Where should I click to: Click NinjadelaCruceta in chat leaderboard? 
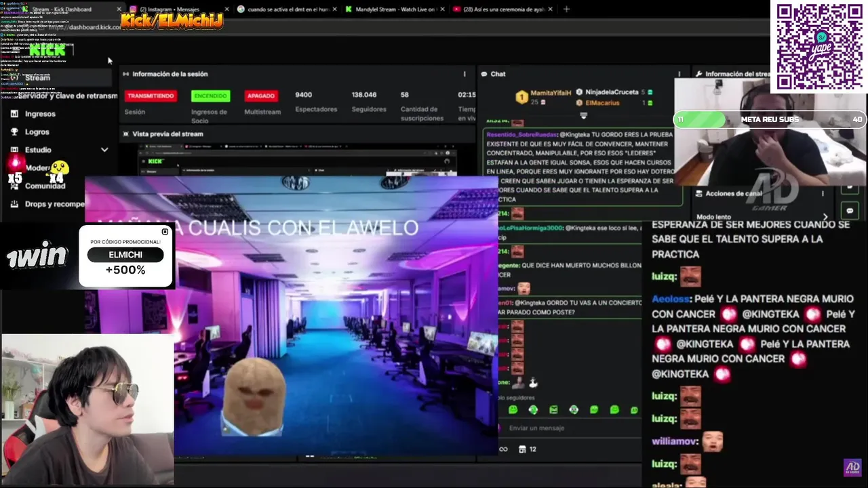pos(612,92)
